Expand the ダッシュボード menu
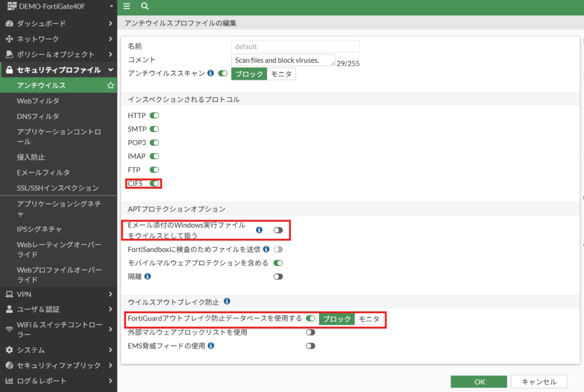Screen dimensions: 584x392 tap(110, 23)
